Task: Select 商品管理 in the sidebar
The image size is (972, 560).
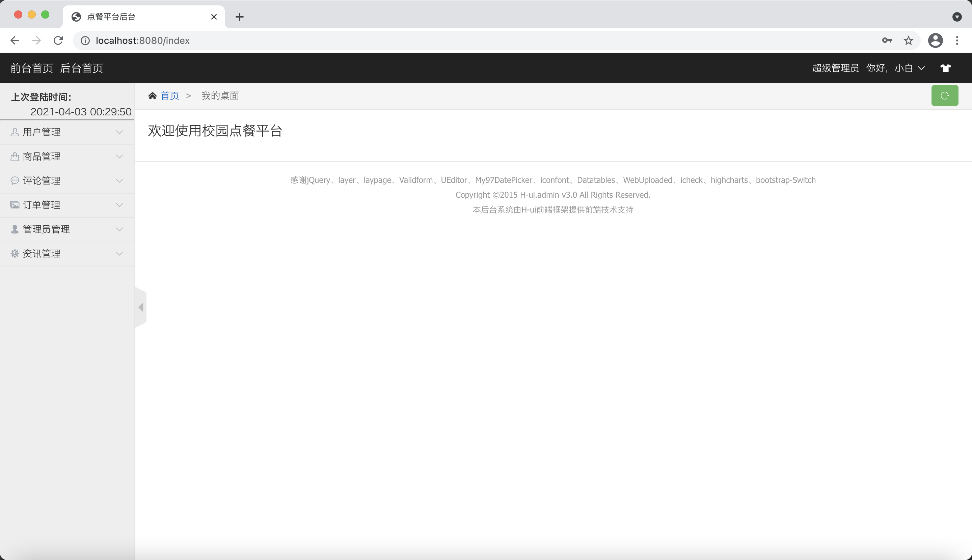Action: pyautogui.click(x=67, y=157)
